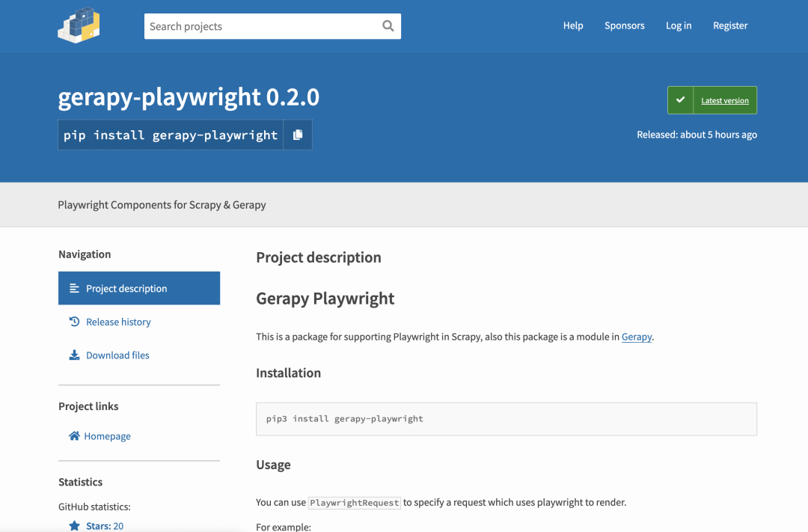Click the Project description lines icon
This screenshot has width=808, height=532.
[74, 288]
